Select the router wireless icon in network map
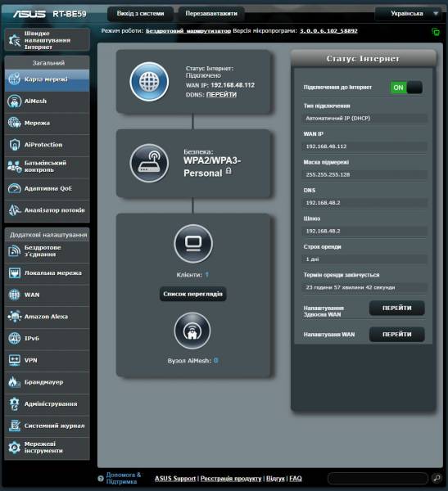This screenshot has width=448, height=491. [x=149, y=163]
